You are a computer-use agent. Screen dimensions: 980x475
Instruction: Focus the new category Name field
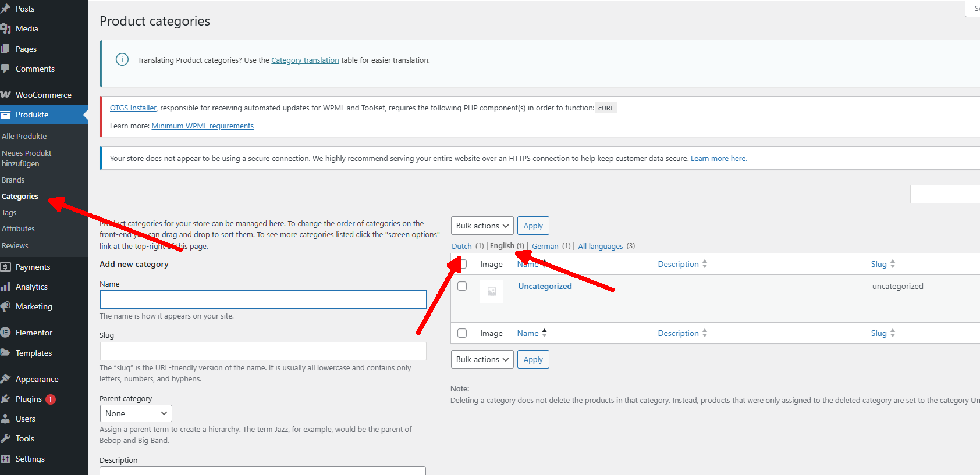263,299
